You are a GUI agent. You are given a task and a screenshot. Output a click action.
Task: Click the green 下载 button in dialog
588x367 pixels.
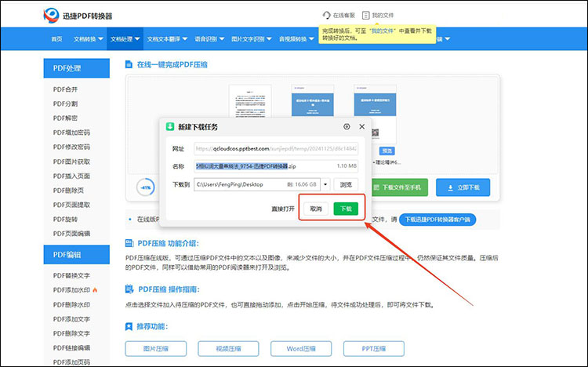(x=346, y=209)
